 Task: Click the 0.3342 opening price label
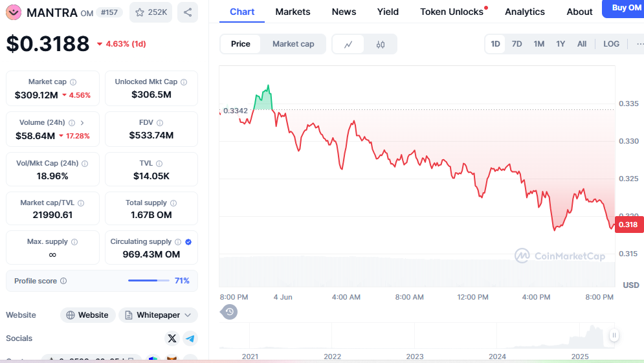[x=236, y=111]
